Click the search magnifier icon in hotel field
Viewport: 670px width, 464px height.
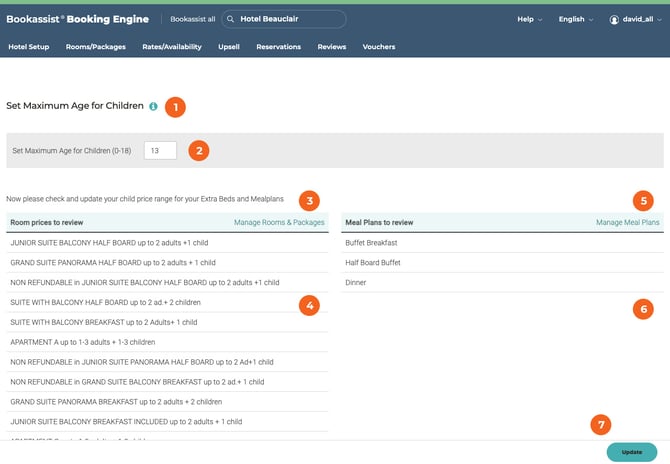[x=230, y=19]
